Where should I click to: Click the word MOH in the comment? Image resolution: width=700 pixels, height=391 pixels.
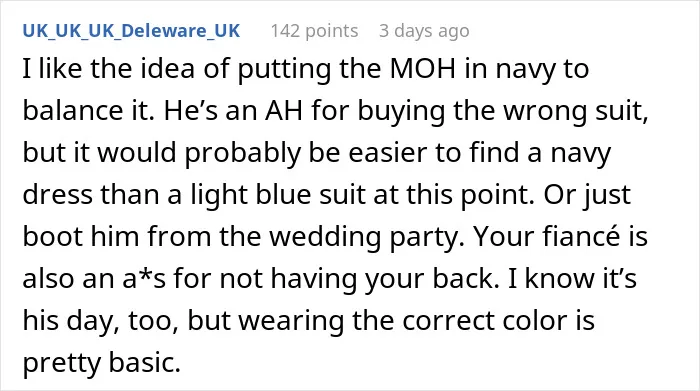(x=423, y=68)
